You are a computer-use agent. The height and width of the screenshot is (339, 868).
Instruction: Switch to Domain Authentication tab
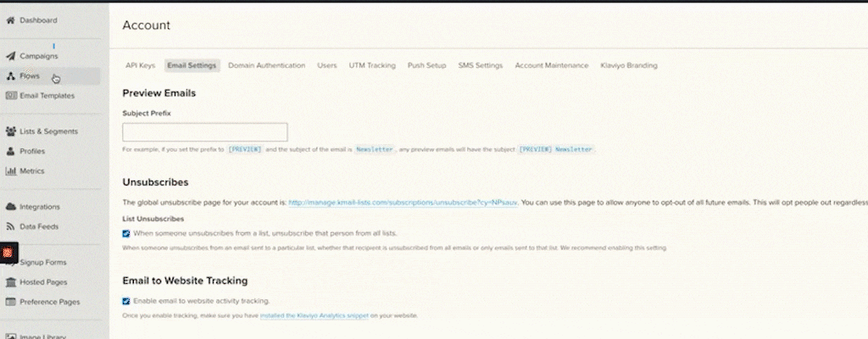(267, 65)
